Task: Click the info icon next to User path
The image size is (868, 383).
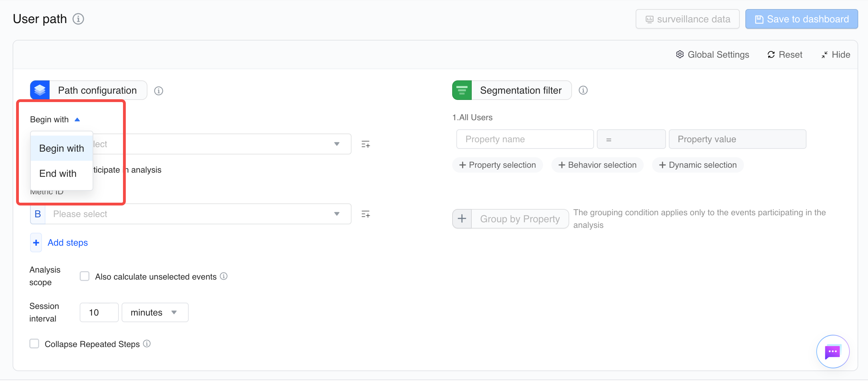Action: tap(78, 19)
